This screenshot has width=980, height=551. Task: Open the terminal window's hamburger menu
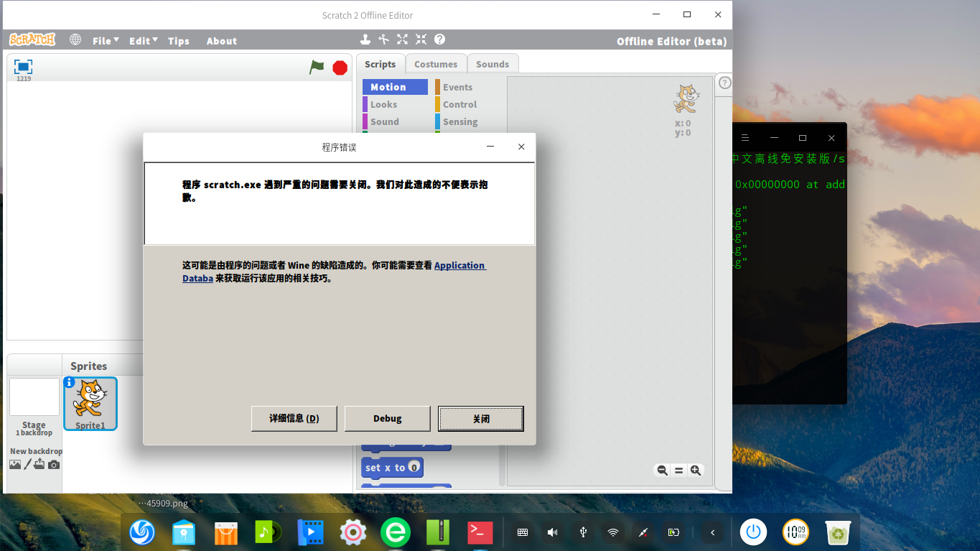tap(745, 137)
